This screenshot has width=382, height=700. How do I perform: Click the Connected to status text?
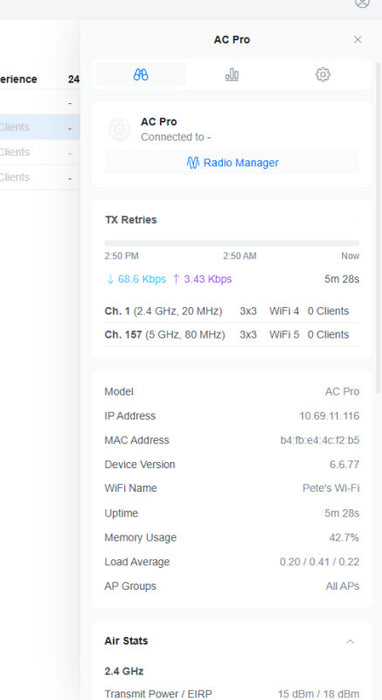click(176, 137)
